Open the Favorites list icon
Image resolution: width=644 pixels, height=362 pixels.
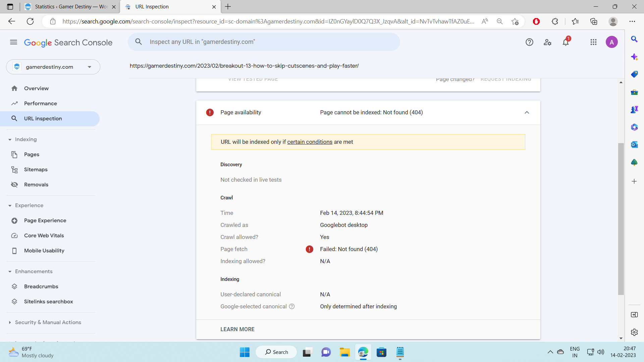(x=575, y=21)
